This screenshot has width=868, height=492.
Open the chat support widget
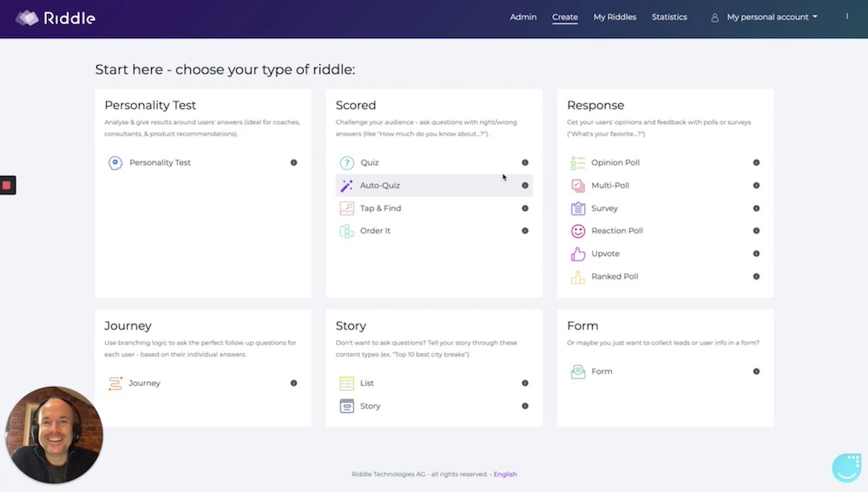click(x=847, y=469)
